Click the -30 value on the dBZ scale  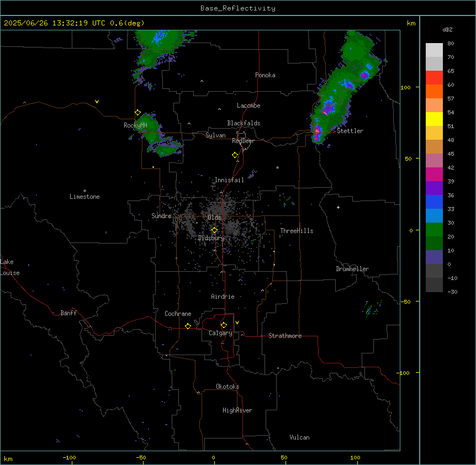(452, 292)
